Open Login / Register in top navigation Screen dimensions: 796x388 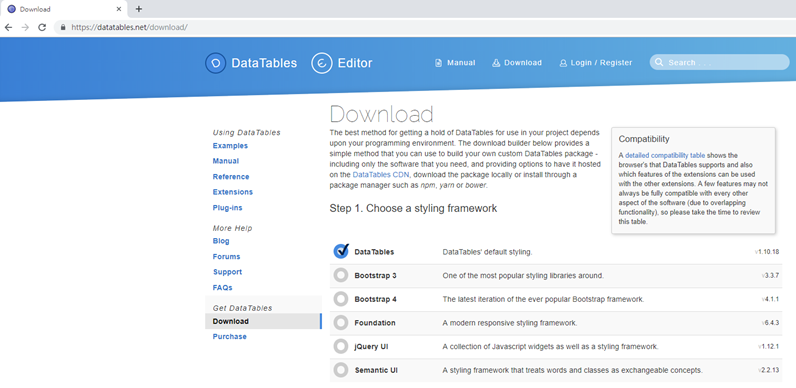(x=602, y=63)
